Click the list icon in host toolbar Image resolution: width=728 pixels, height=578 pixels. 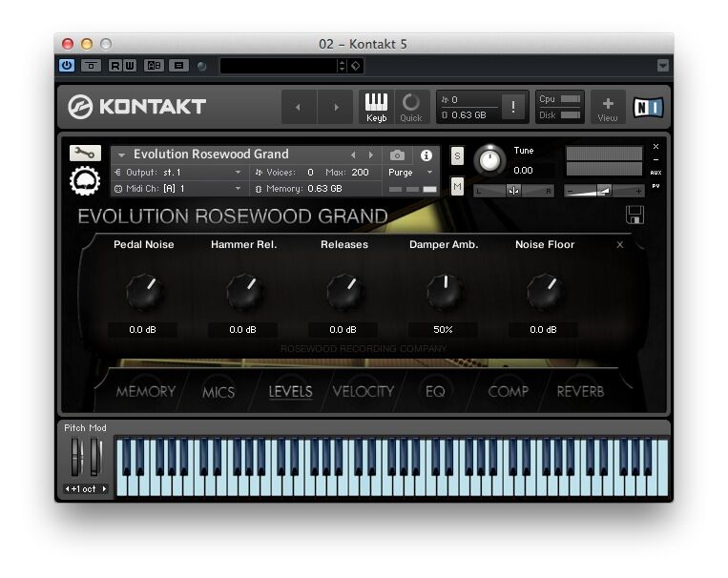pyautogui.click(x=178, y=66)
